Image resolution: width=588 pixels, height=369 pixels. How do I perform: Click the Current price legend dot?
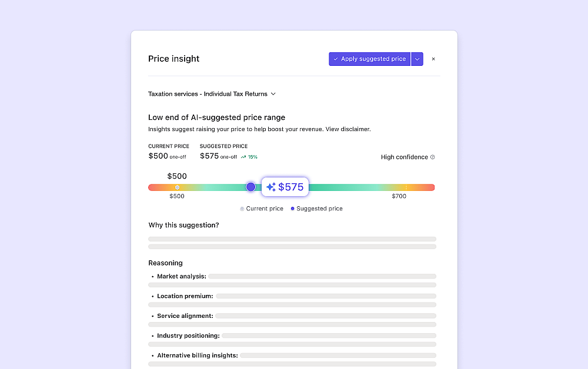tap(242, 209)
